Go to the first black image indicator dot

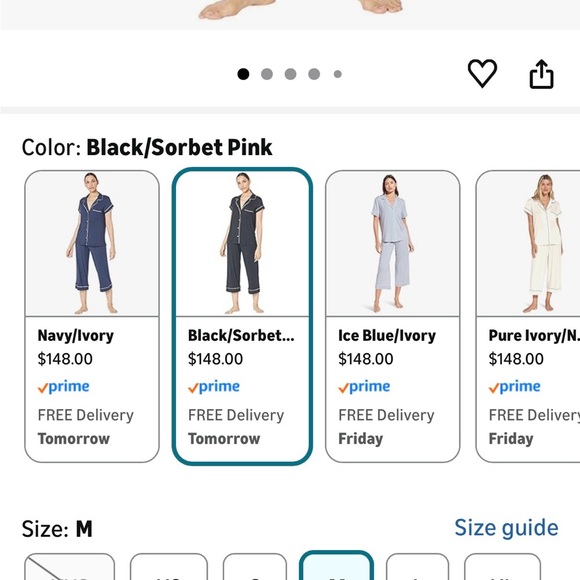[243, 74]
